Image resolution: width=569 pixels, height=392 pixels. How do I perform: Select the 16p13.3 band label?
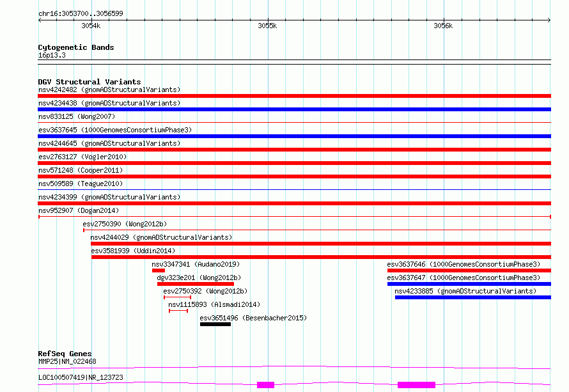(x=52, y=55)
